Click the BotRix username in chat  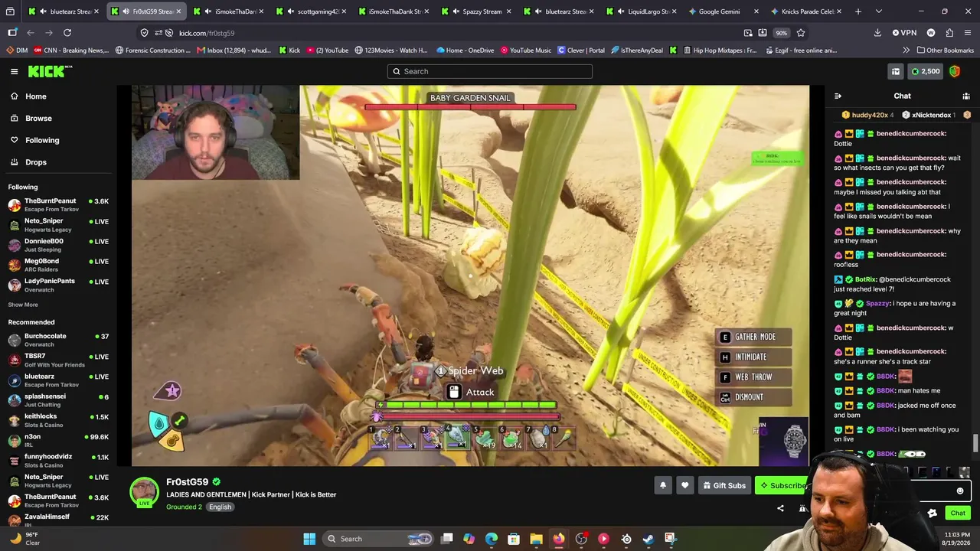click(865, 279)
